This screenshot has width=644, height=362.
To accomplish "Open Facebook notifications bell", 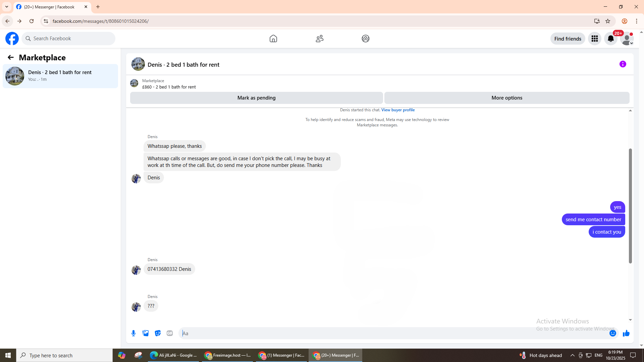I will [610, 39].
